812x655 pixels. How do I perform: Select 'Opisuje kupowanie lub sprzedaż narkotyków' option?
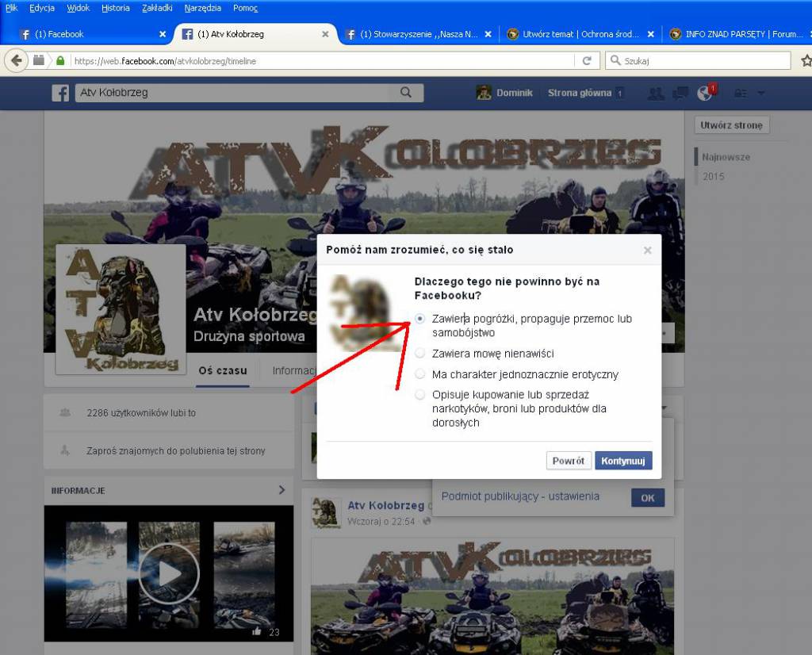tap(420, 395)
